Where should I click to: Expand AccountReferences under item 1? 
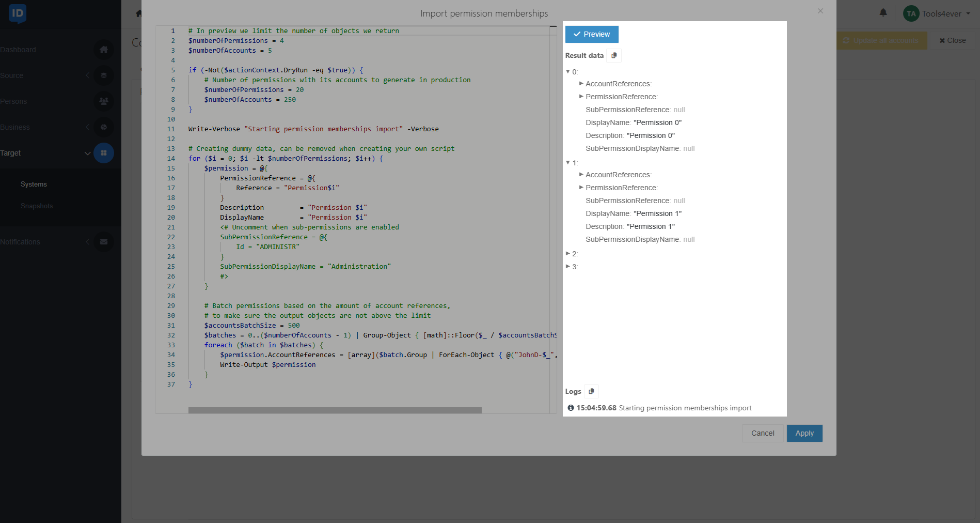click(x=581, y=174)
